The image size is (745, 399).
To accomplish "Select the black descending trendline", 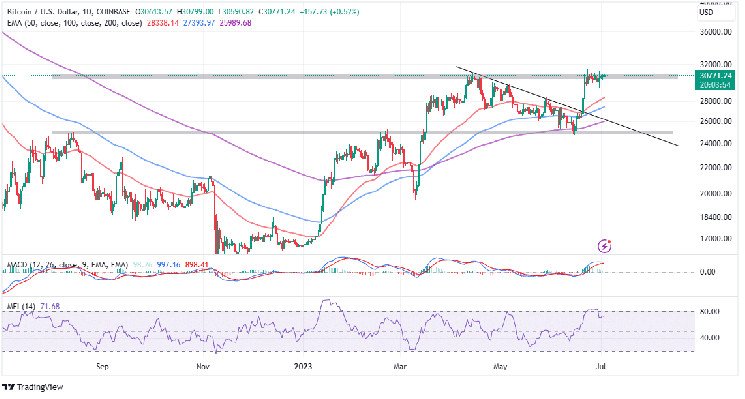I will click(567, 105).
